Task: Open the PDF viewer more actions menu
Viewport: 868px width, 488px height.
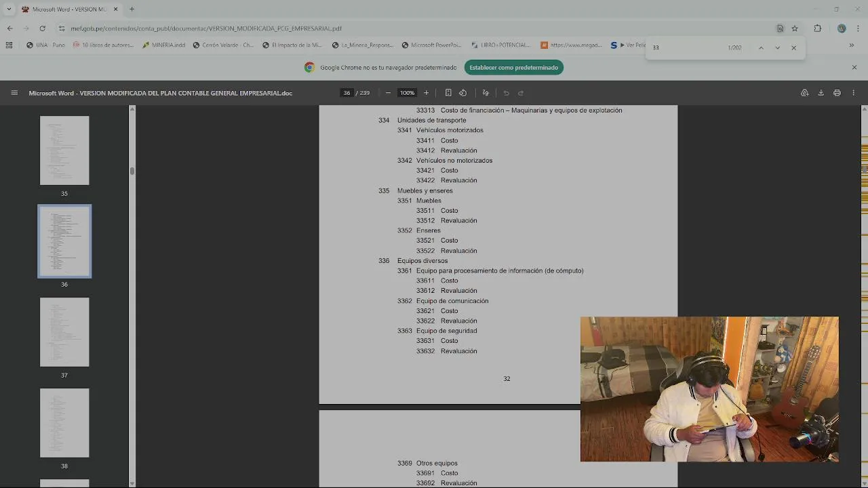Action: pos(853,93)
